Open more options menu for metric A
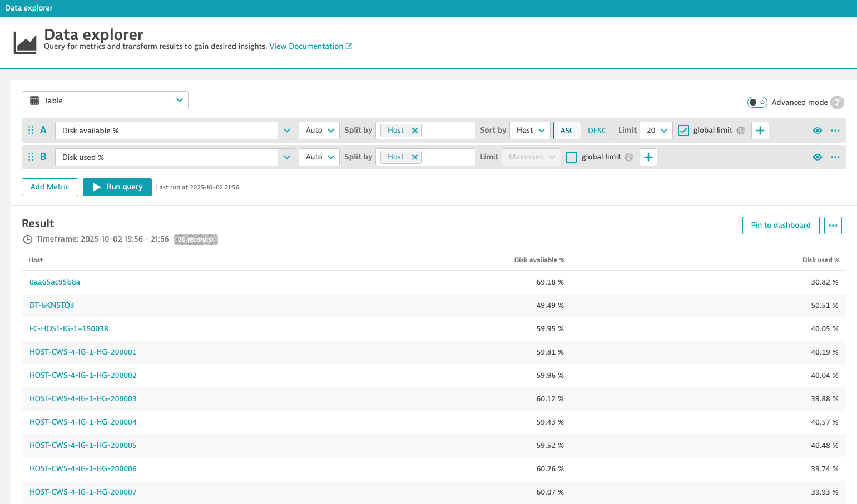The image size is (857, 504). (x=835, y=131)
